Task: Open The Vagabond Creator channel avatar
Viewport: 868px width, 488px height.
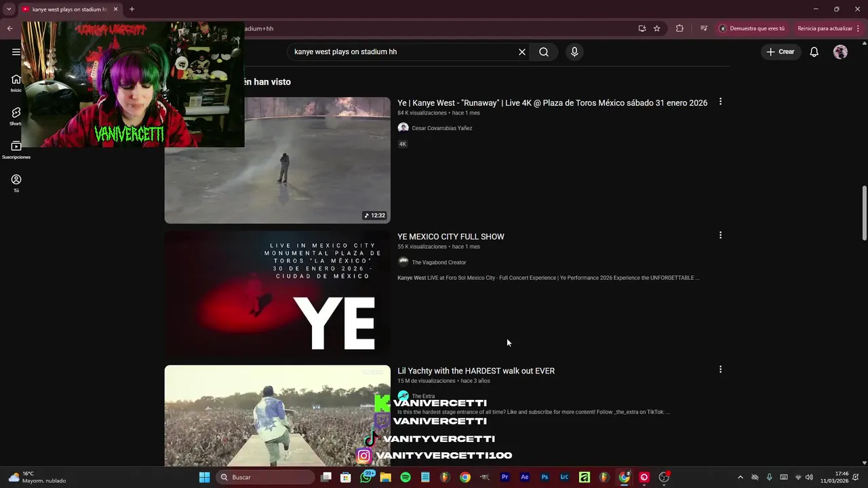Action: (x=403, y=262)
